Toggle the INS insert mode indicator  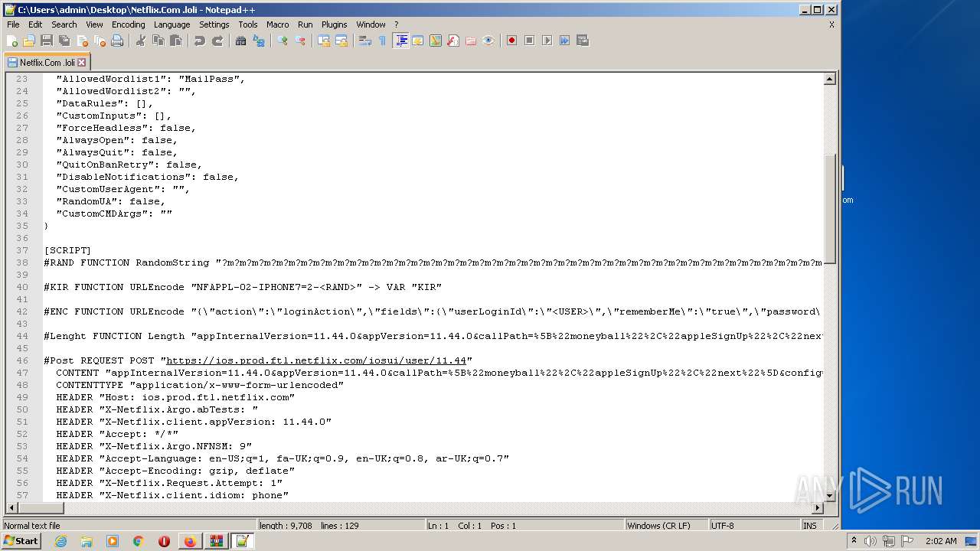pyautogui.click(x=810, y=526)
